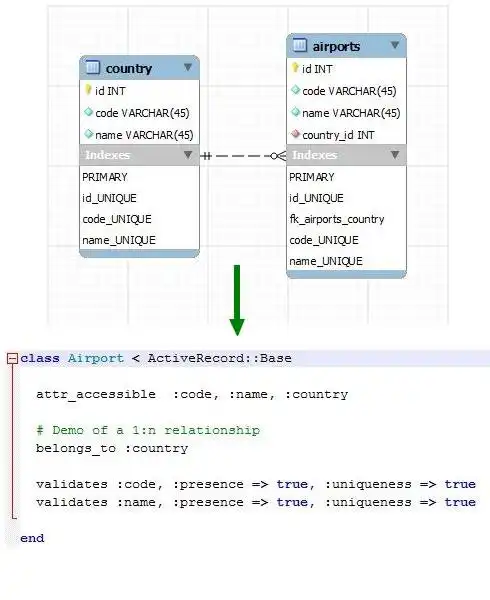Collapse the country Indexes section arrow
490x600 pixels.
(188, 155)
